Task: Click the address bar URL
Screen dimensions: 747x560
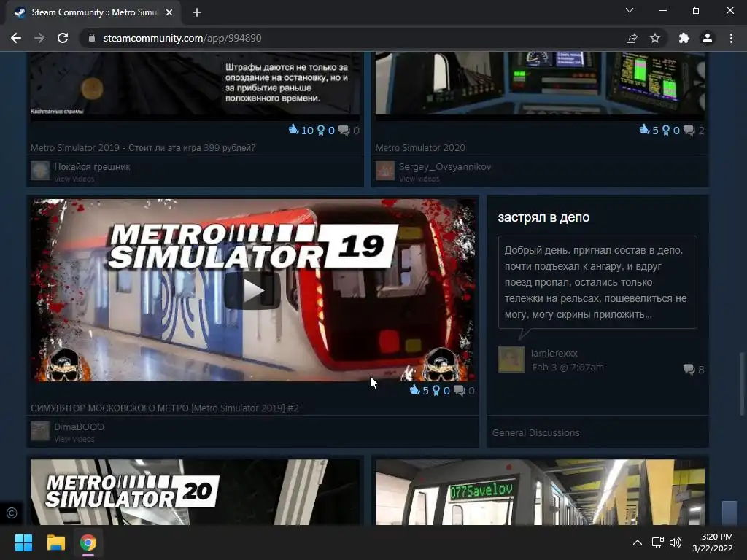Action: tap(182, 38)
